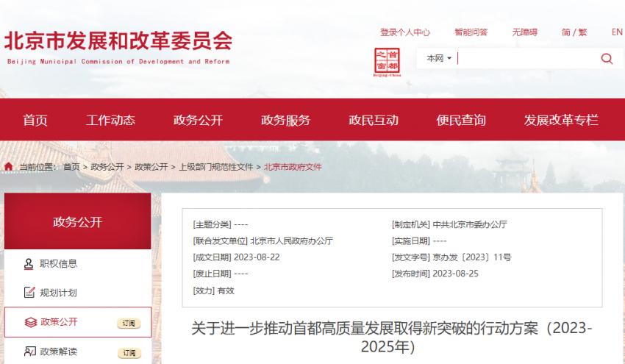The height and width of the screenshot is (364, 625).
Task: Click the 发布时间 value 2023-08-25
Action: pyautogui.click(x=456, y=274)
